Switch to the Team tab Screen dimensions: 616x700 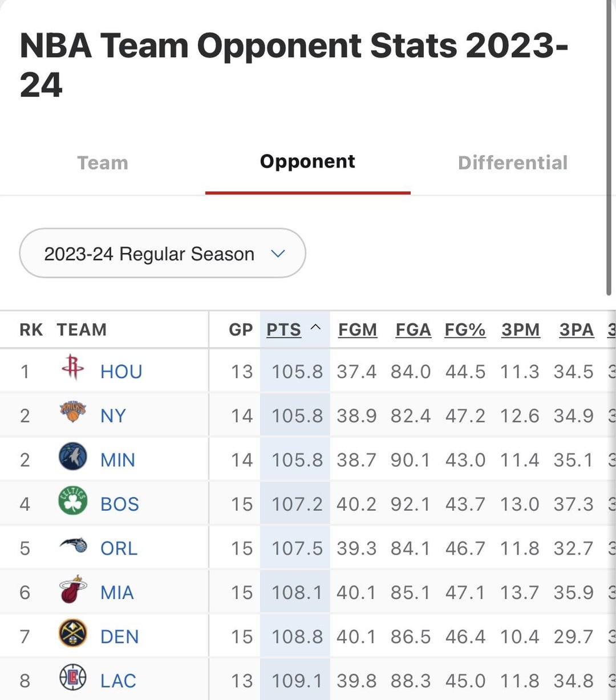click(x=103, y=163)
